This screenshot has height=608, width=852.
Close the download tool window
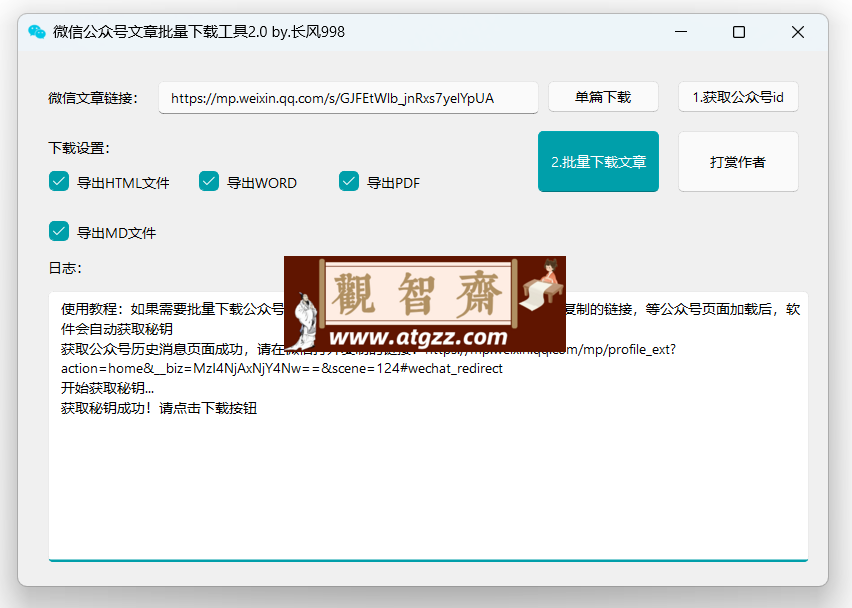(x=798, y=32)
